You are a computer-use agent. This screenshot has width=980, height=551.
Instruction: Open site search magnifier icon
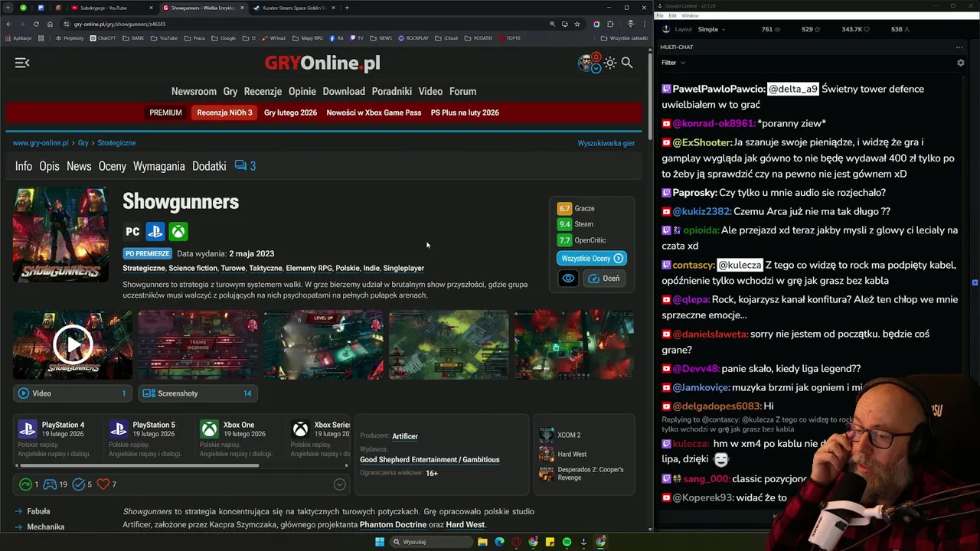[x=627, y=63]
